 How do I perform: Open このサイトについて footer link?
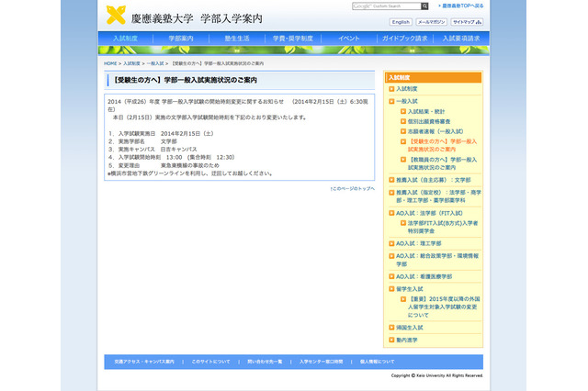(210, 362)
